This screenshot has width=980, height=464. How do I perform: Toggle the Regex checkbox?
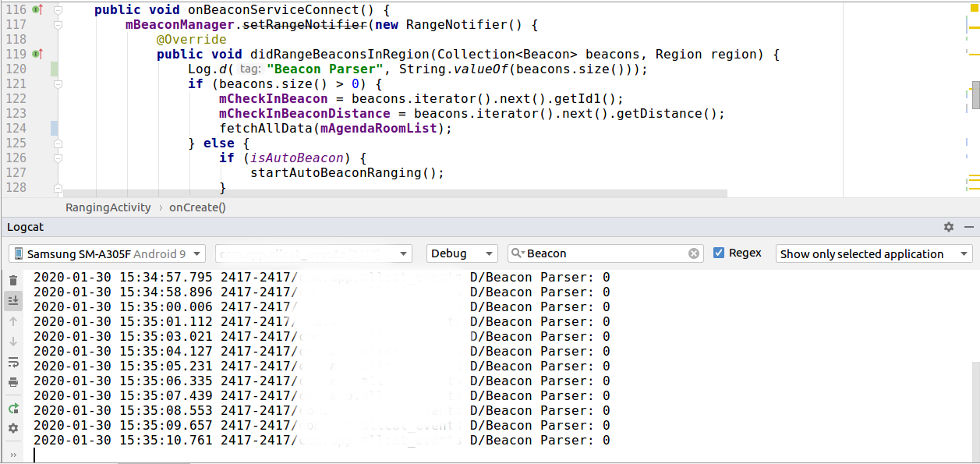[x=719, y=253]
